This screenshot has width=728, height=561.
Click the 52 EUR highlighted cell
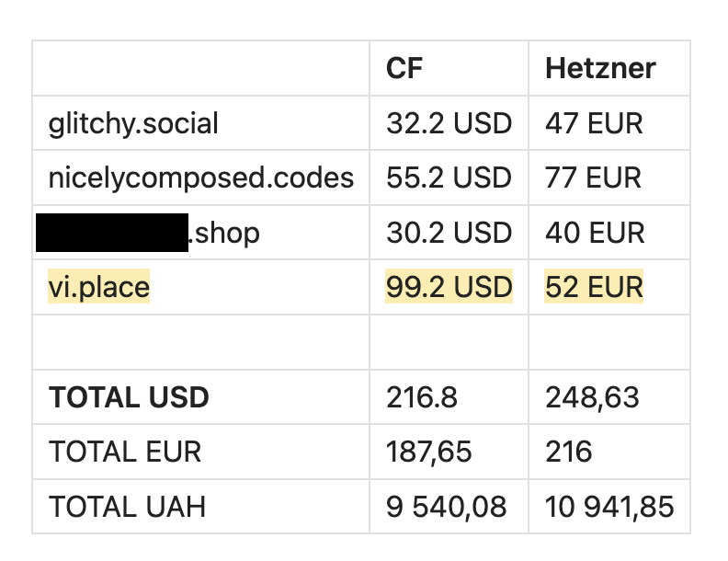coord(594,288)
